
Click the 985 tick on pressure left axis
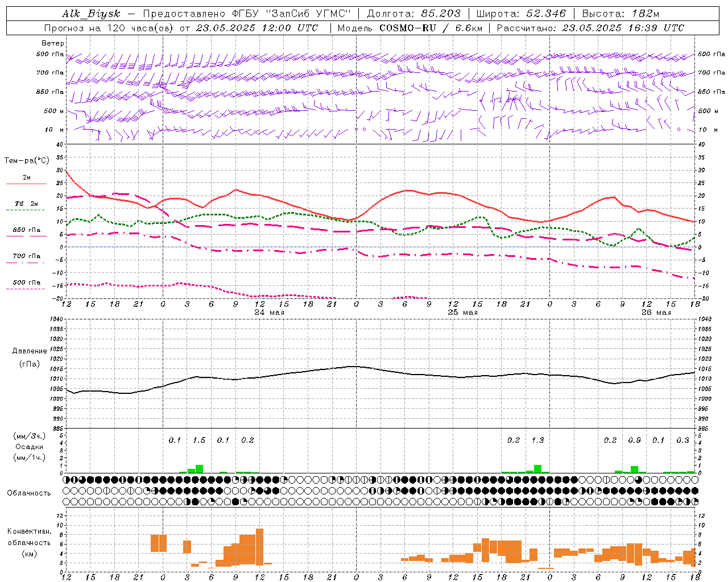57,429
